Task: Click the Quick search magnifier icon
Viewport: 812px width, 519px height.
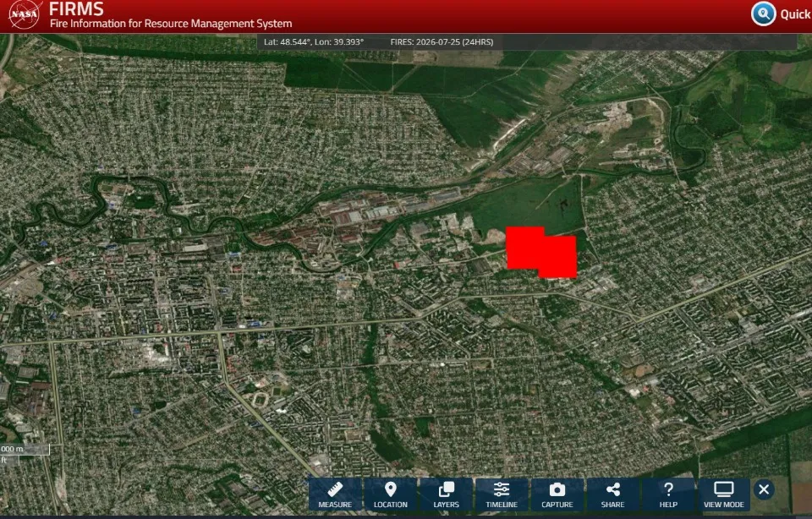Action: pos(763,14)
